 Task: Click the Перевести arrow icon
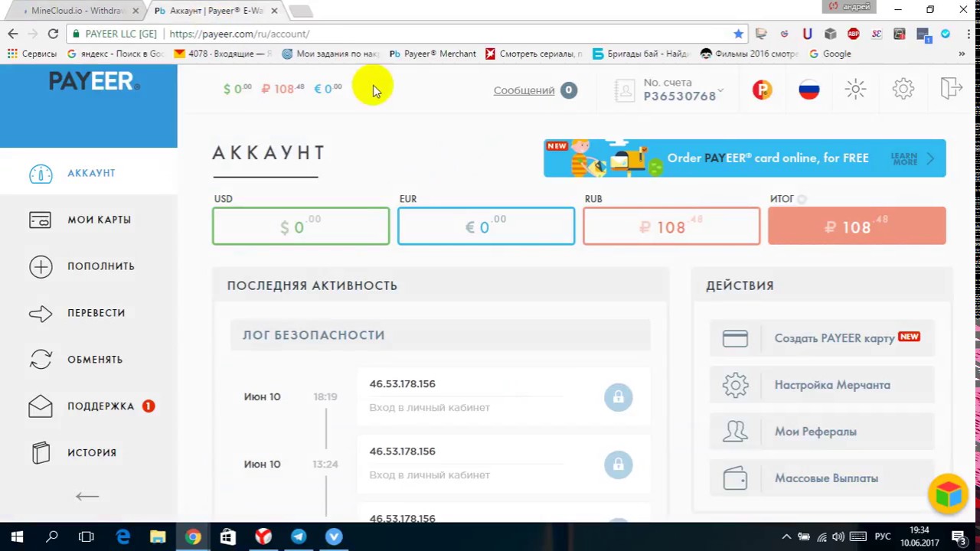[x=41, y=313]
